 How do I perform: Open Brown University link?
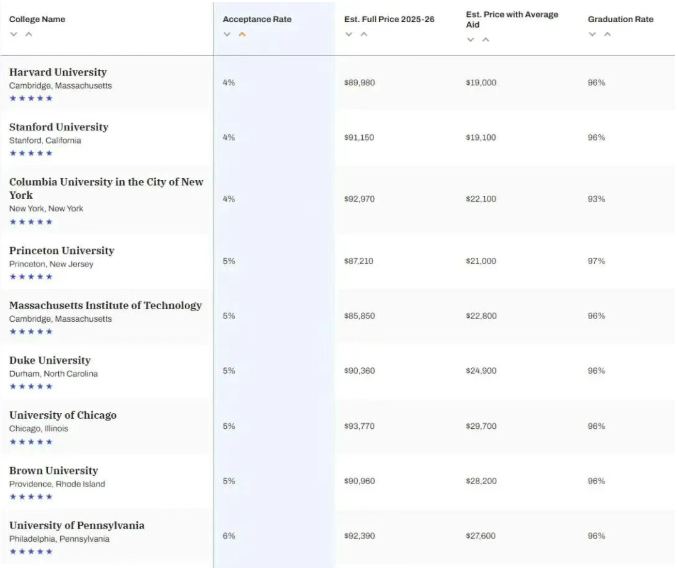[54, 471]
